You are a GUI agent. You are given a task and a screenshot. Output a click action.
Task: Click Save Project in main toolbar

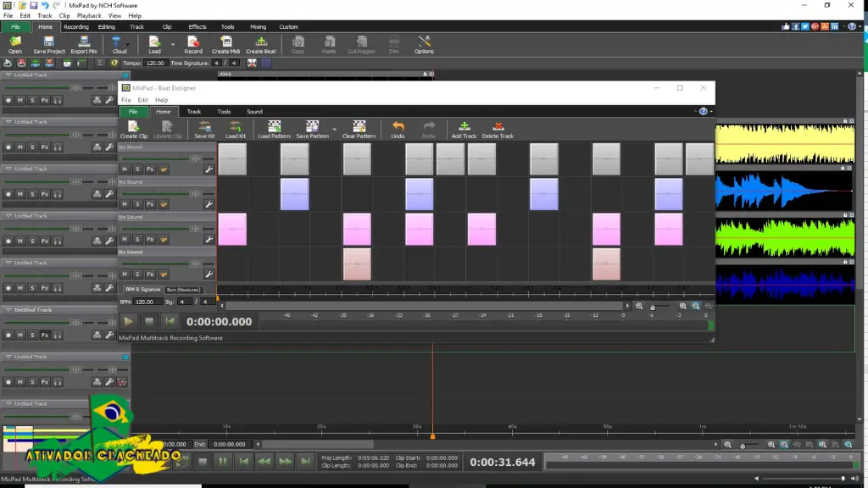[48, 45]
